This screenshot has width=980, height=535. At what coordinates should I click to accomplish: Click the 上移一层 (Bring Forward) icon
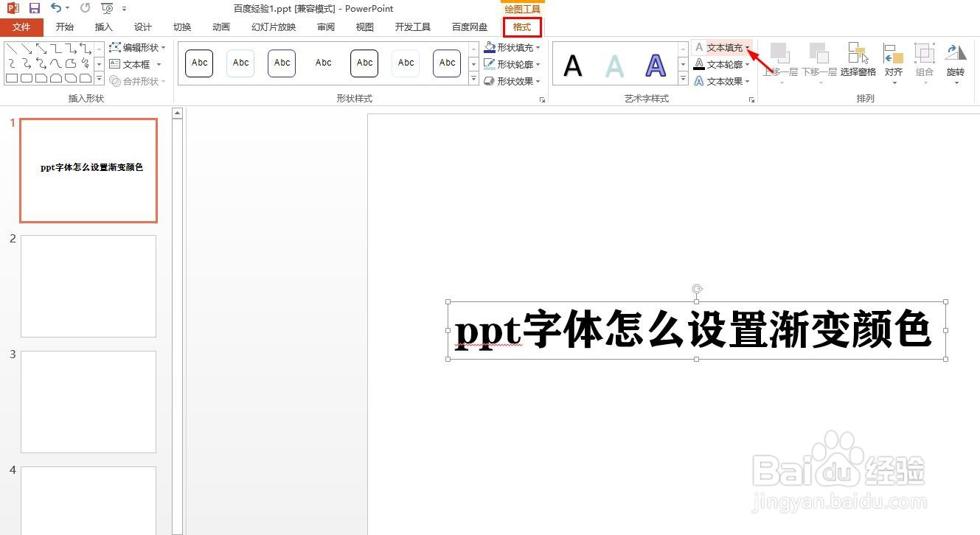pyautogui.click(x=780, y=55)
